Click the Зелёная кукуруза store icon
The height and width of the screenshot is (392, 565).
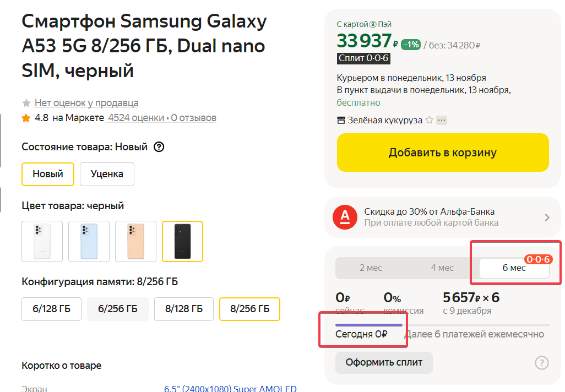(x=341, y=121)
